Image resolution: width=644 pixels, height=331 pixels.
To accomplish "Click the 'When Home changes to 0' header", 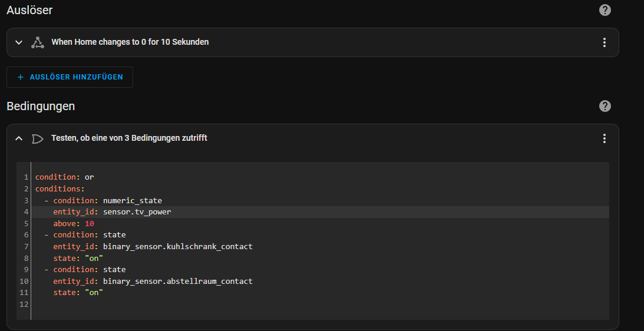I will pos(130,42).
